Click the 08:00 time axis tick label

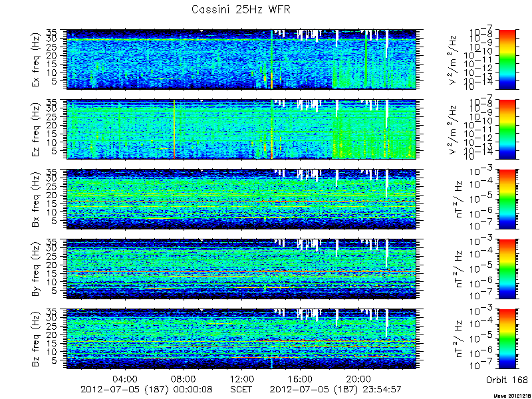click(x=184, y=378)
